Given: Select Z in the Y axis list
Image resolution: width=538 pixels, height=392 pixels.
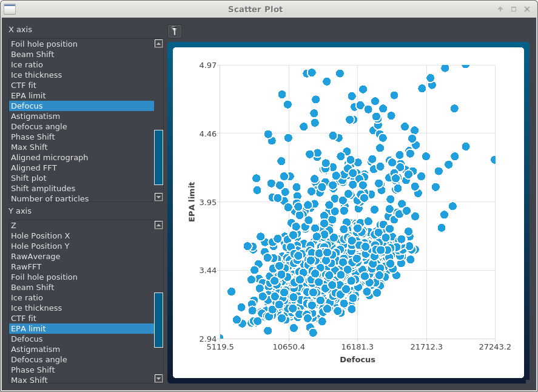Looking at the screenshot, I should coord(13,226).
